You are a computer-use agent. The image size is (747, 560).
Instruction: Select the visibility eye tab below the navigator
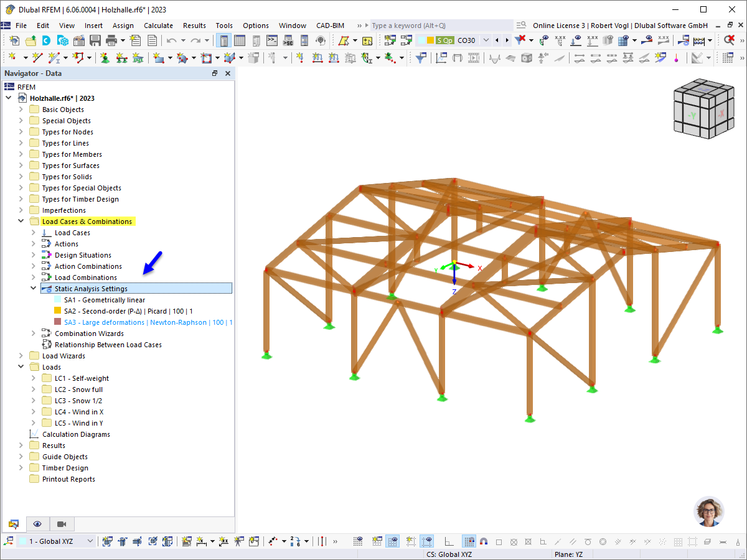point(37,524)
